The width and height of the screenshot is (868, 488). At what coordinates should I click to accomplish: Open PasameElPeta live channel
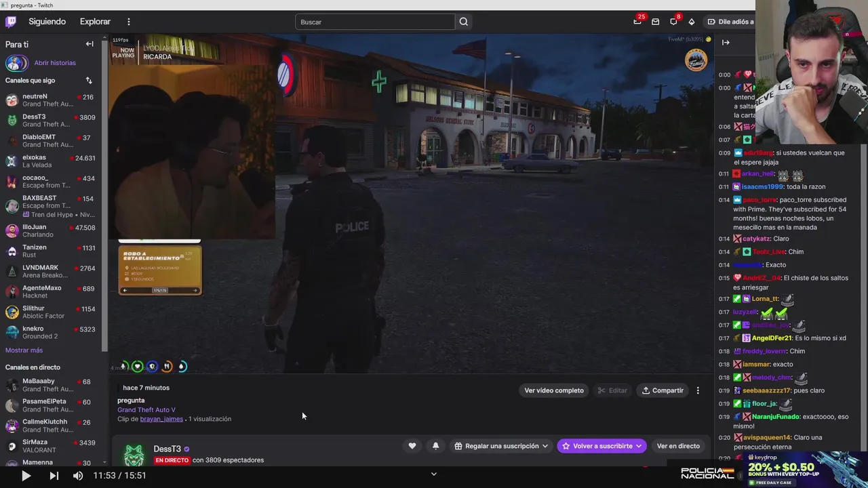coord(50,405)
